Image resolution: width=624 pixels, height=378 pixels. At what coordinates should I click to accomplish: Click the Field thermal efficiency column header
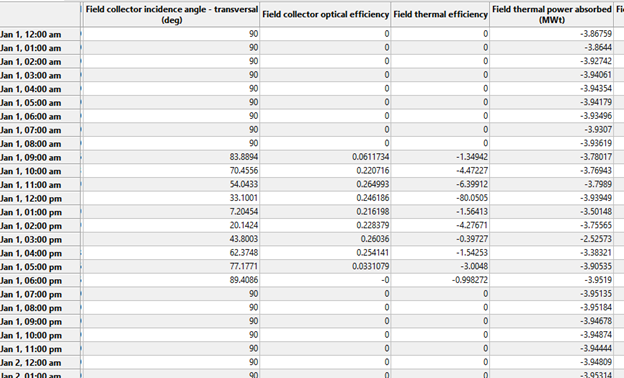[440, 14]
